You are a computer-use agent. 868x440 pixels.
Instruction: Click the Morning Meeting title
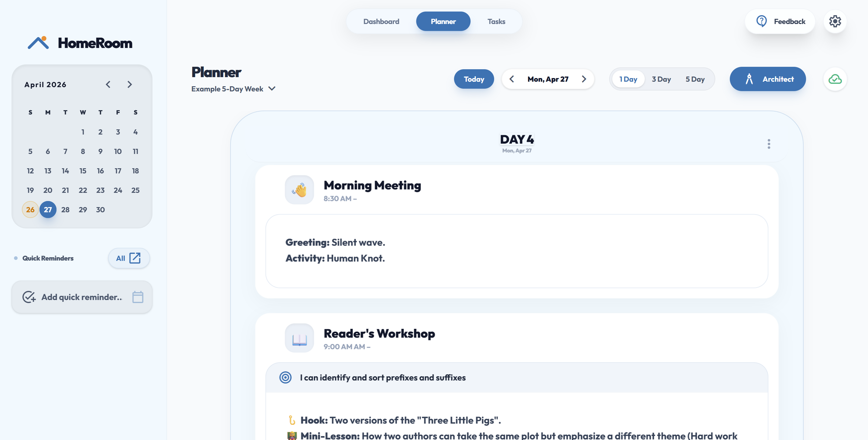(x=372, y=185)
